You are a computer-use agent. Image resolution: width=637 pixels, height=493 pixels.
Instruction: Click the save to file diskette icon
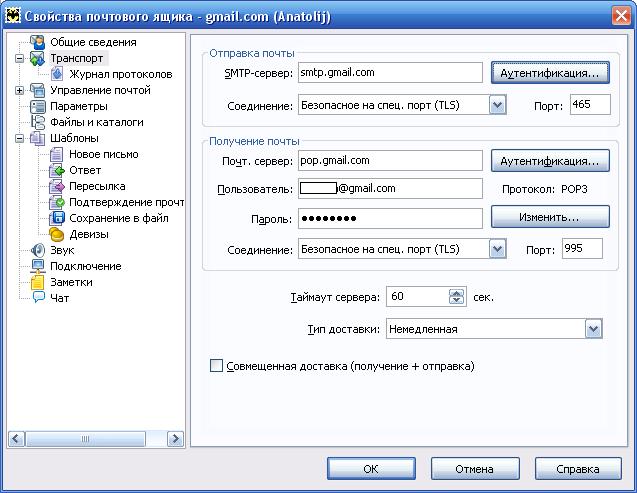(57, 218)
